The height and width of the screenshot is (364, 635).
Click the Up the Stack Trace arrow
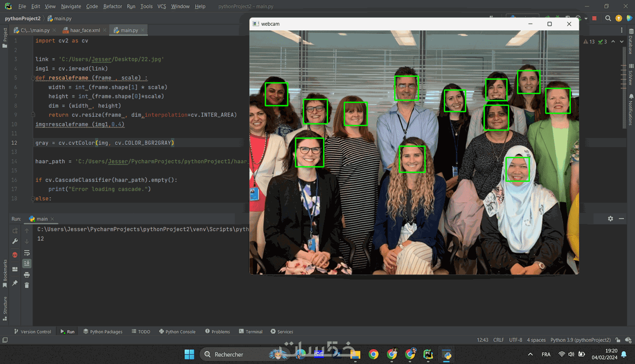click(x=27, y=231)
